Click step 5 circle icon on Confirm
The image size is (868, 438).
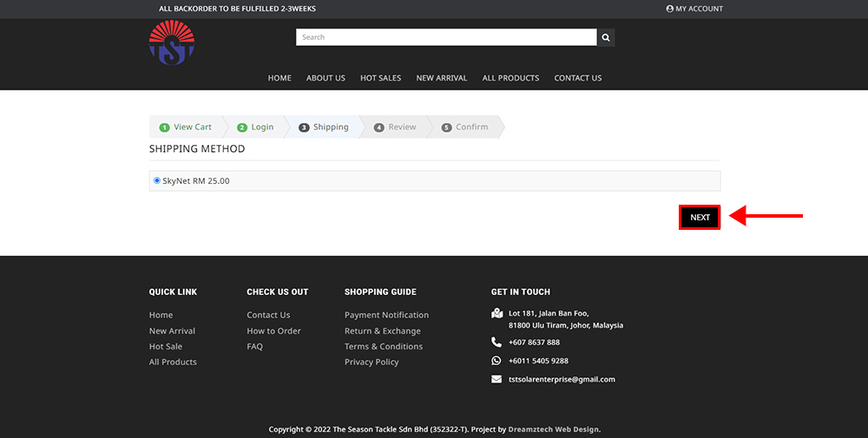click(447, 127)
